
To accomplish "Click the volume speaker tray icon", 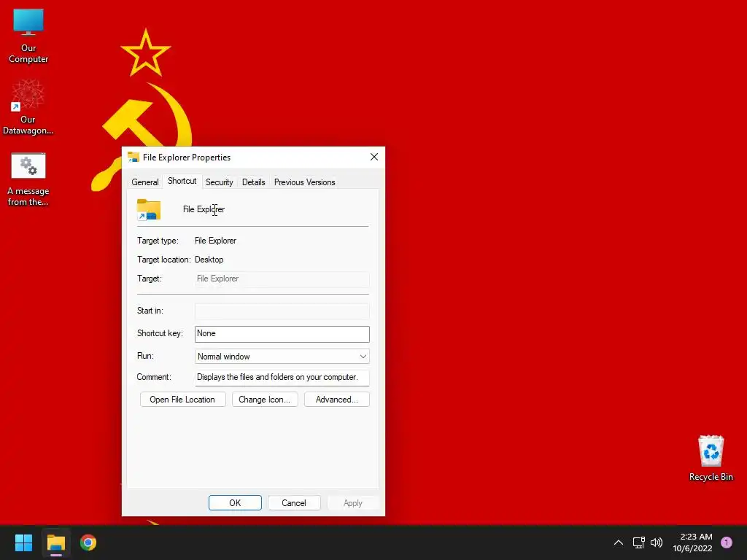I will (657, 542).
